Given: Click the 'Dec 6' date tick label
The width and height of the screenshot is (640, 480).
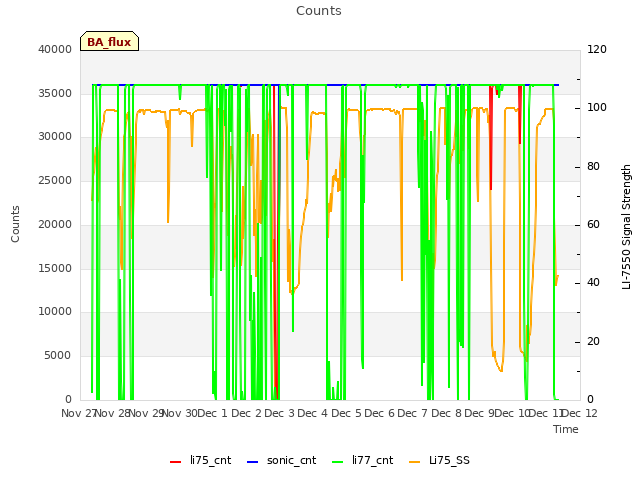Looking at the screenshot, I should tap(380, 413).
